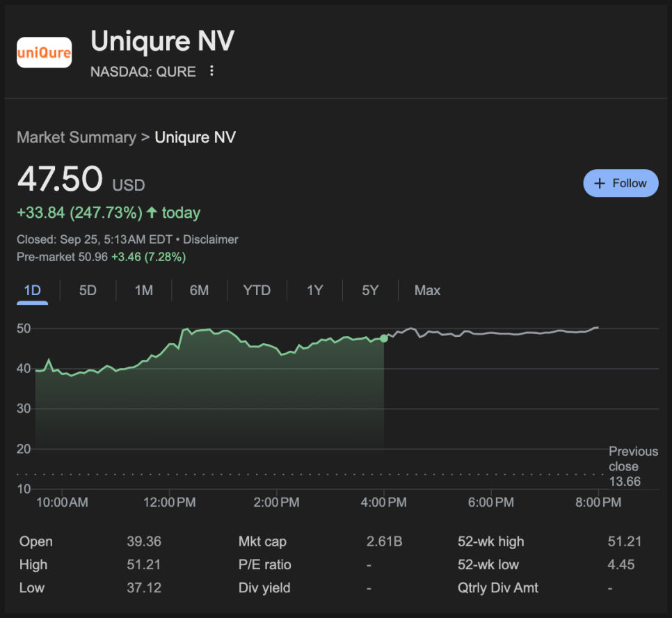Click the P/E ratio label
This screenshot has width=672, height=618.
tap(265, 564)
